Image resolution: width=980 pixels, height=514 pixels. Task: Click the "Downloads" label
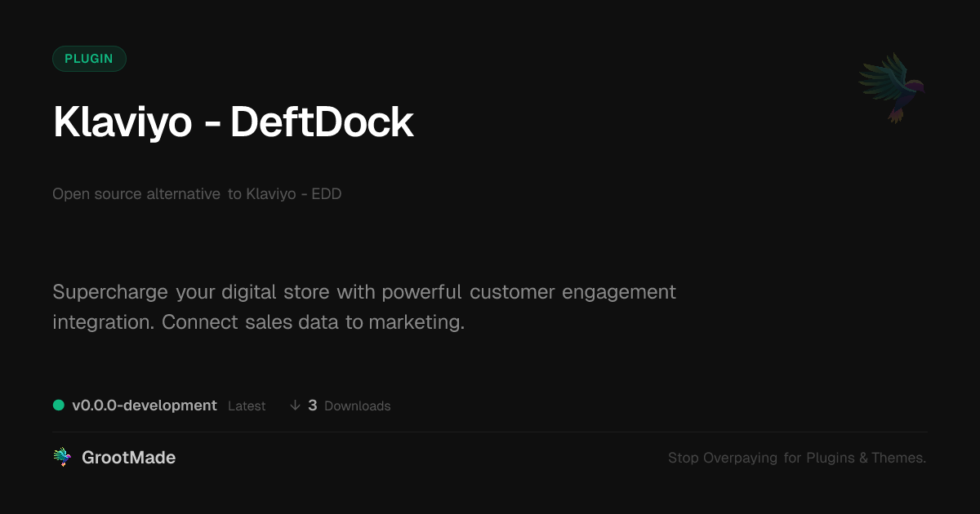click(x=358, y=406)
